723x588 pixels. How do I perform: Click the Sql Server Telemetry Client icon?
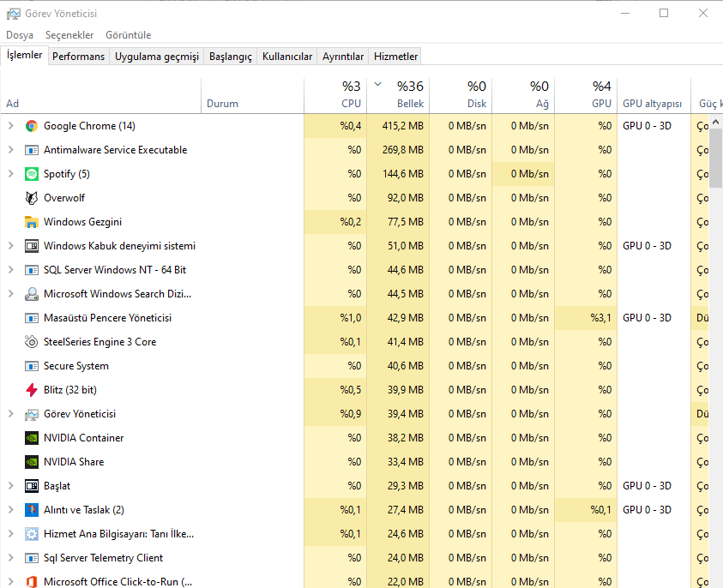(32, 558)
